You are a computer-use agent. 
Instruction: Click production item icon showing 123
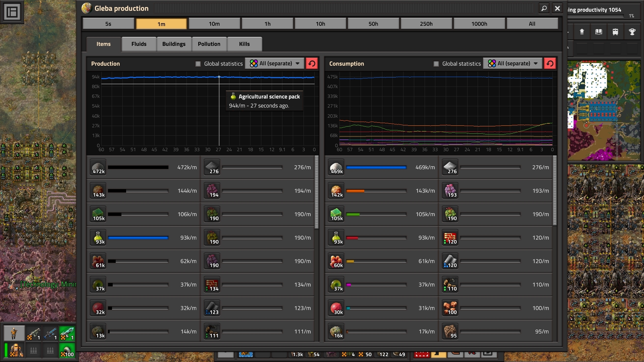(212, 308)
